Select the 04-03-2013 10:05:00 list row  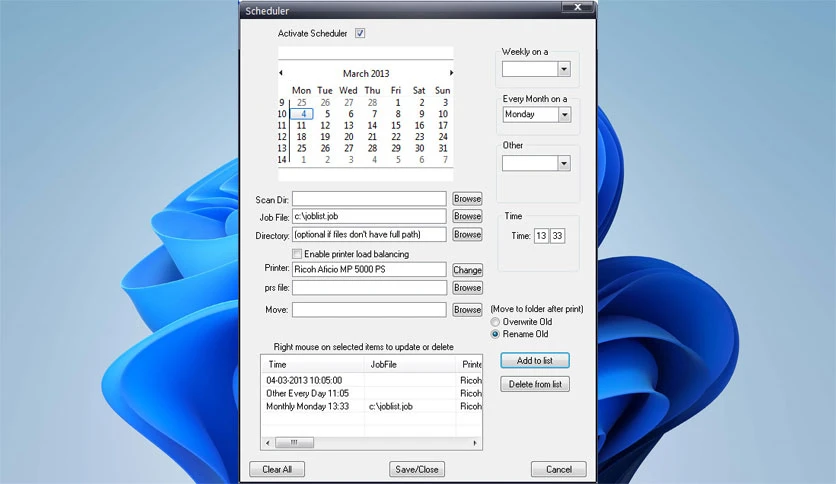coord(372,381)
